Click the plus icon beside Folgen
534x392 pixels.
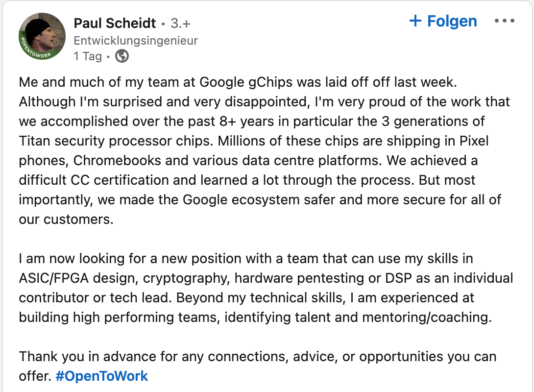tap(415, 21)
